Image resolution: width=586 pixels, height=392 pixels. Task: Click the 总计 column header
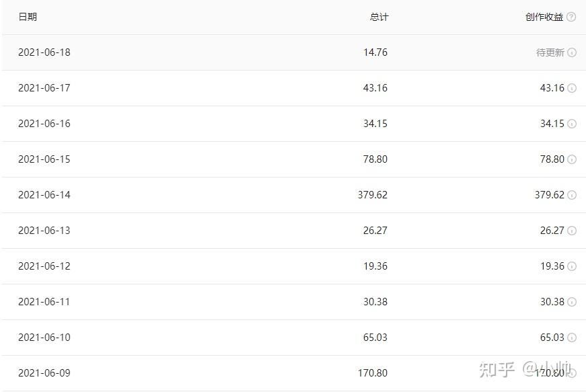pyautogui.click(x=379, y=17)
